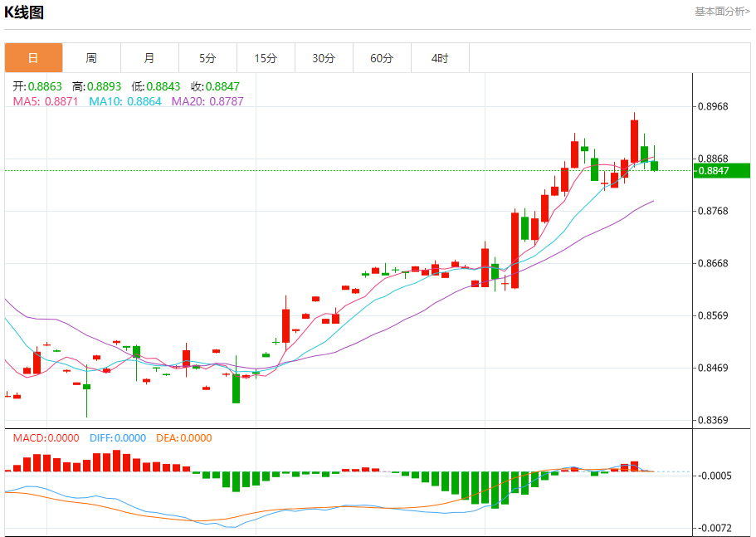
Task: Switch to the 周 weekly tab
Action: tap(91, 58)
